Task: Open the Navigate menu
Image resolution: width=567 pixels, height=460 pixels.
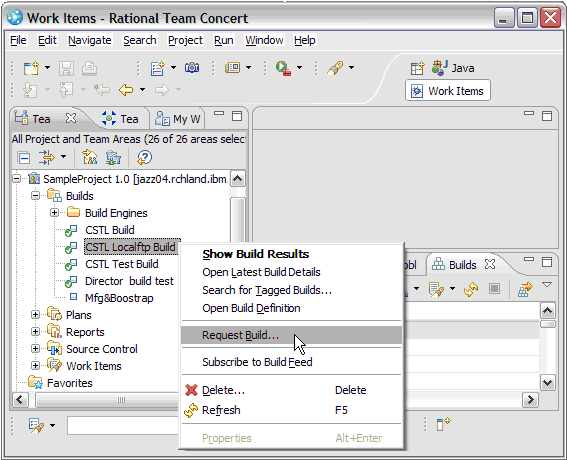Action: (90, 40)
